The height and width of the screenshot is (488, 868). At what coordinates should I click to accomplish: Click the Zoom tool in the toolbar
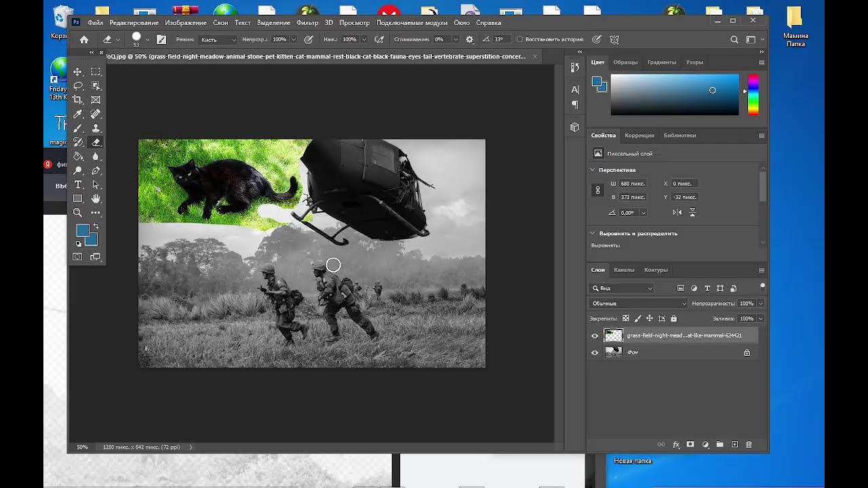78,213
